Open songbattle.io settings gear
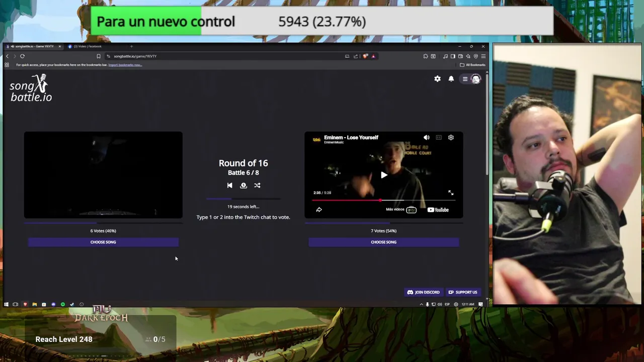Screen dimensions: 644x362 click(x=437, y=79)
